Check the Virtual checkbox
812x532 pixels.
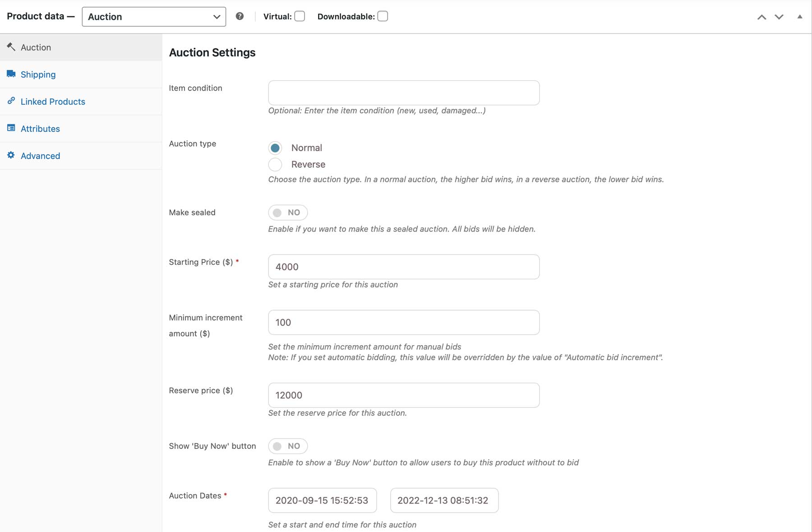300,16
